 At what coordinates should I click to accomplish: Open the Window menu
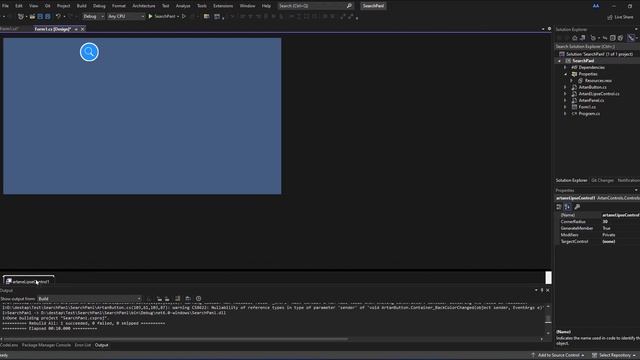tap(247, 6)
